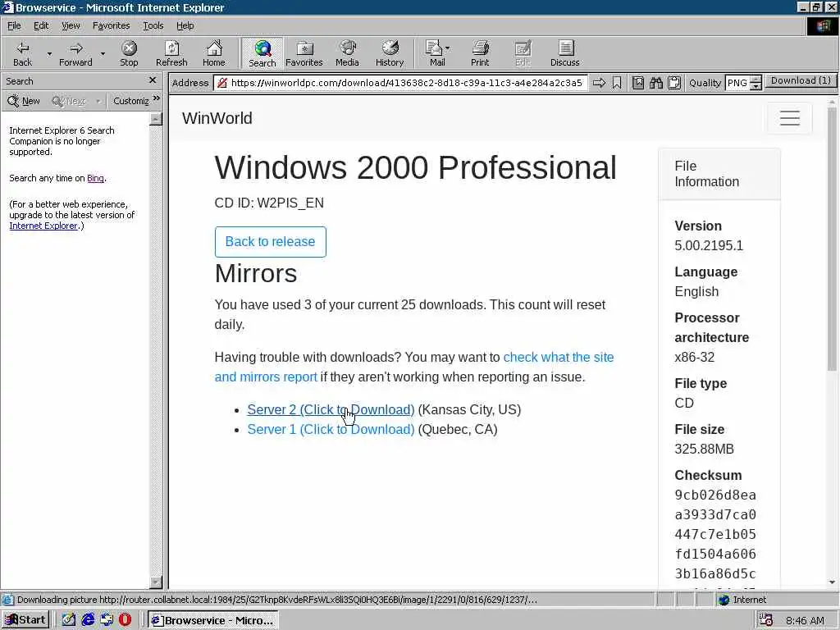Open the Back button history dropdown arrow
The width and height of the screenshot is (840, 630).
coord(49,53)
